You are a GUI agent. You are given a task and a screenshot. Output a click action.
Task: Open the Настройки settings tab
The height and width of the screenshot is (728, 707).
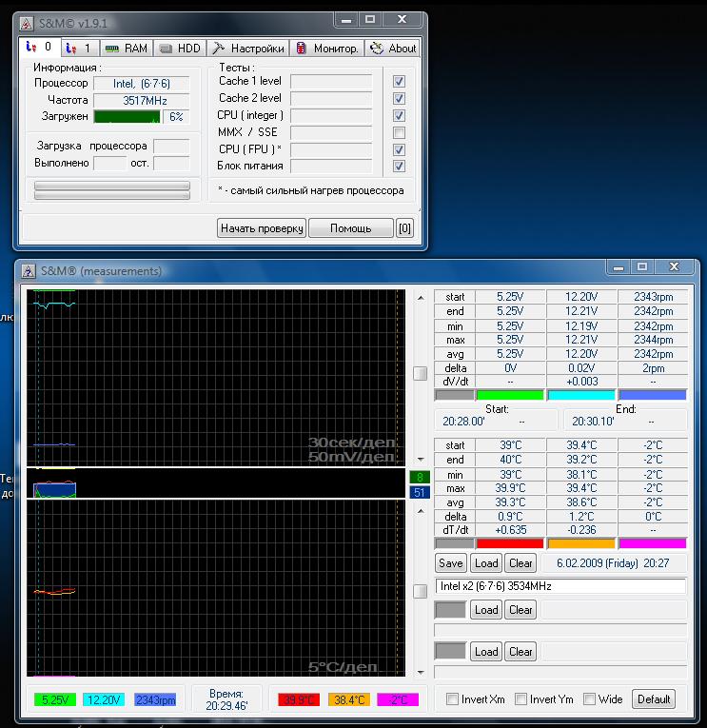pyautogui.click(x=246, y=48)
